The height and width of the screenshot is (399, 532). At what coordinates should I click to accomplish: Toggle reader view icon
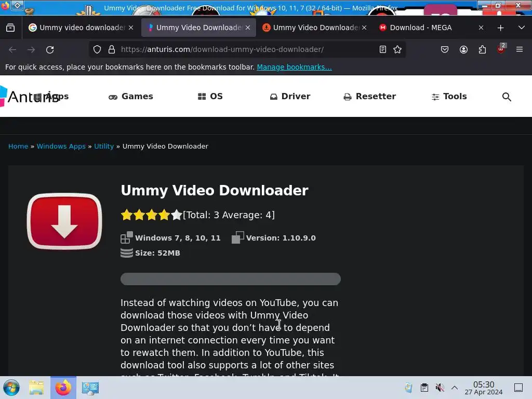coord(383,49)
